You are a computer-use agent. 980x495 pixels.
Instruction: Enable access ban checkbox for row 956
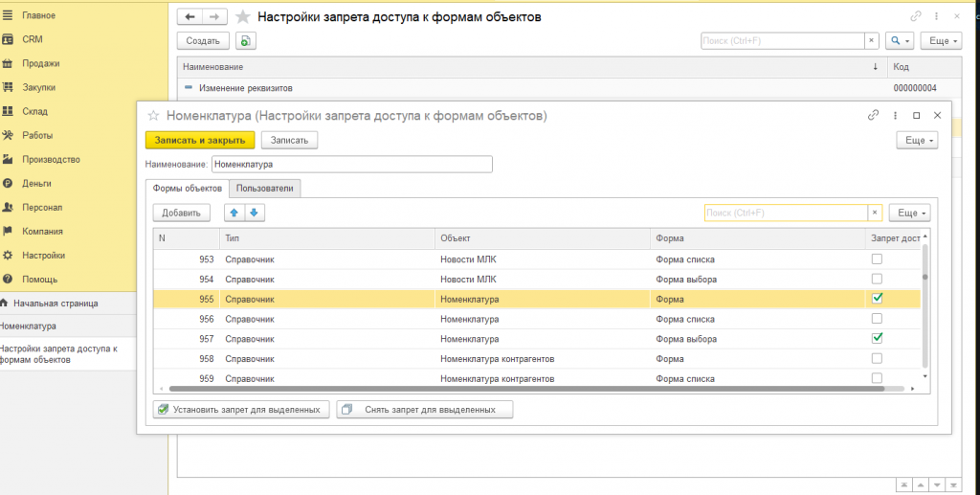click(877, 319)
